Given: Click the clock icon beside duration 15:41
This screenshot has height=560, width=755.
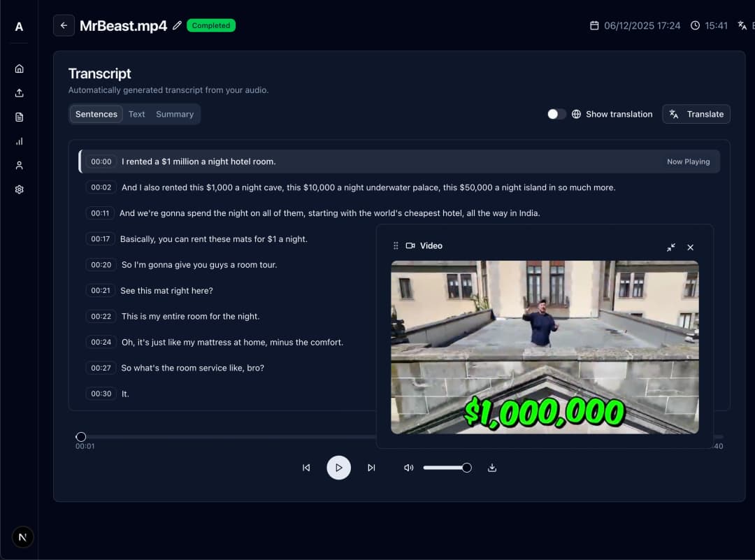Looking at the screenshot, I should [x=695, y=26].
